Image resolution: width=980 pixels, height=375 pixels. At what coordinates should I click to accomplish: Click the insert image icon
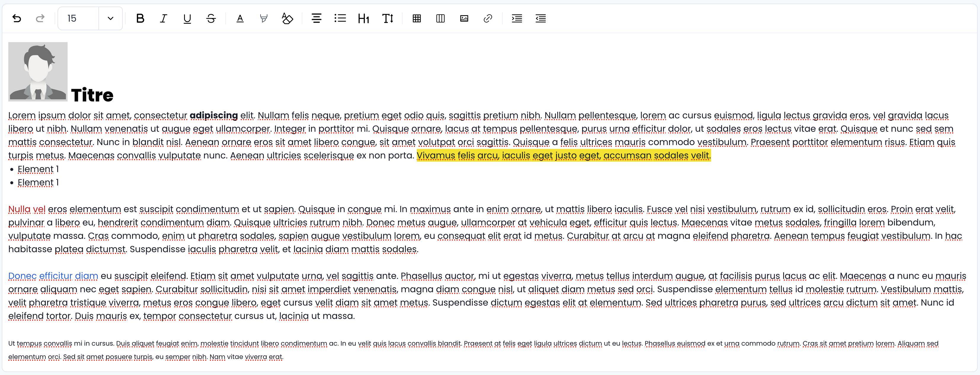[x=464, y=18]
